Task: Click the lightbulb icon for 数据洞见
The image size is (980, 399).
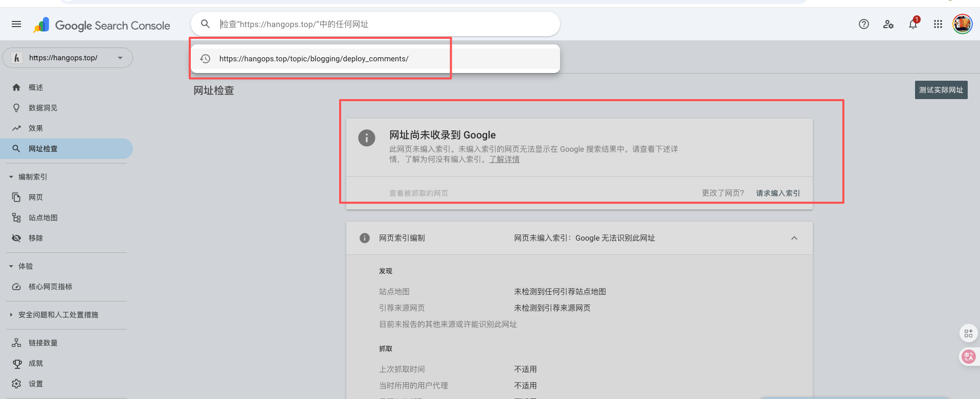Action: click(16, 108)
